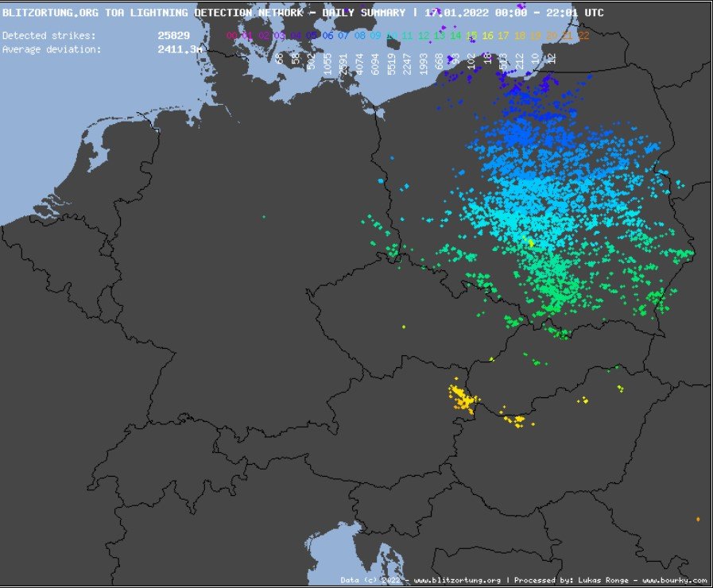This screenshot has width=713, height=588.
Task: Click the www.blitzortung.org link in the footer
Action: tap(456, 580)
